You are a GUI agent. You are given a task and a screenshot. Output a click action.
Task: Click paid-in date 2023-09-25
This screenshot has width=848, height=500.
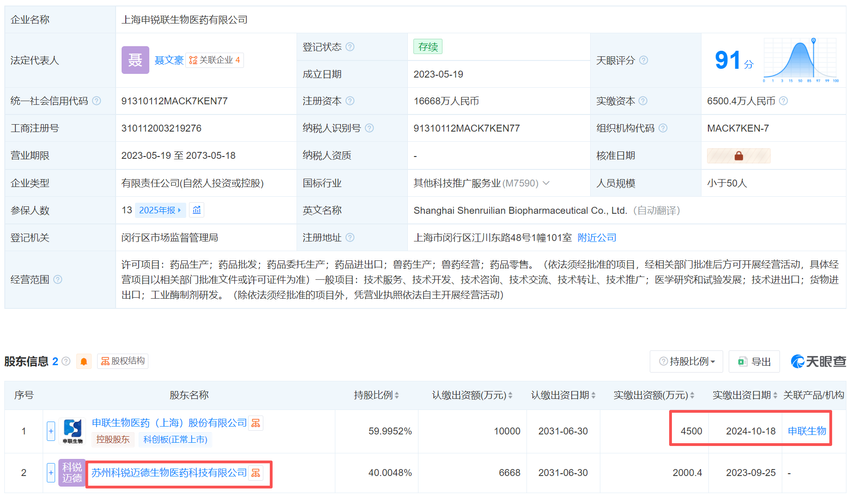[x=751, y=472]
